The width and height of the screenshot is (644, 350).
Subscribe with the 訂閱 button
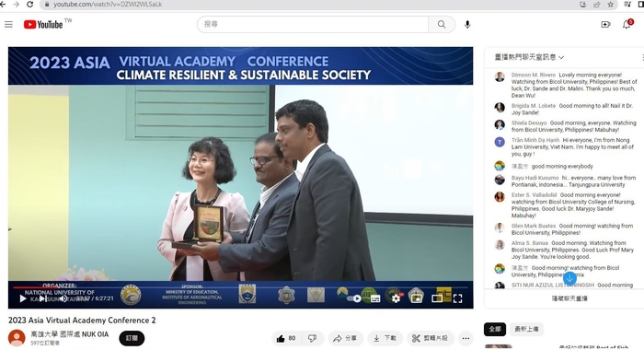coord(132,338)
